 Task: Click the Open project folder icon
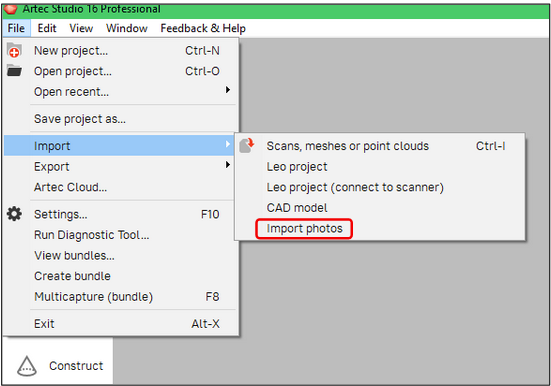pos(14,71)
